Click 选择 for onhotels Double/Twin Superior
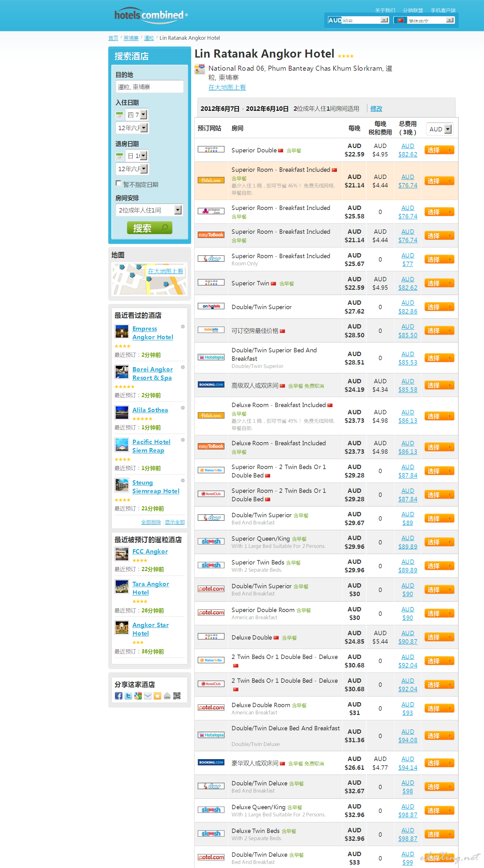The image size is (484, 868). 439,307
